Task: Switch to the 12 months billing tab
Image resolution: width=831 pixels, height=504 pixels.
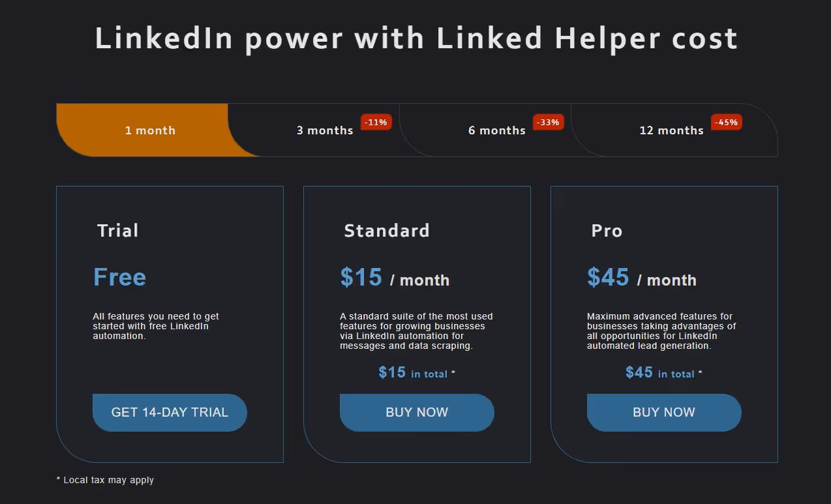Action: (671, 130)
